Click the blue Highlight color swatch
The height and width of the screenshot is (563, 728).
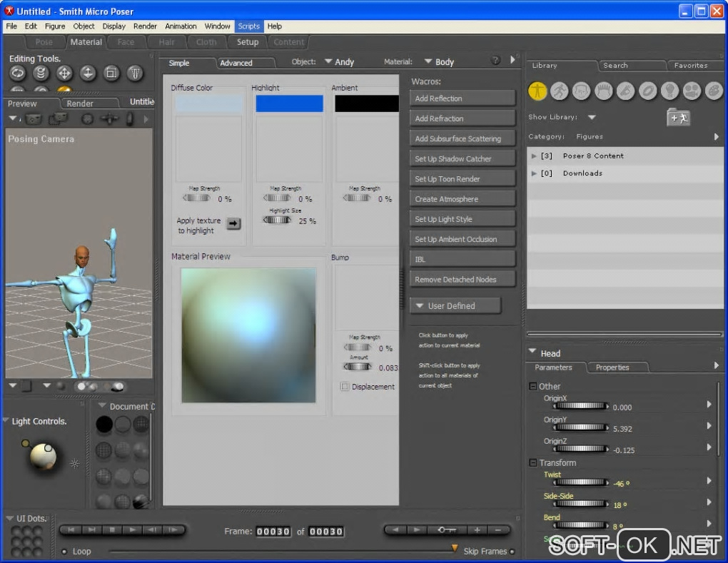[289, 104]
